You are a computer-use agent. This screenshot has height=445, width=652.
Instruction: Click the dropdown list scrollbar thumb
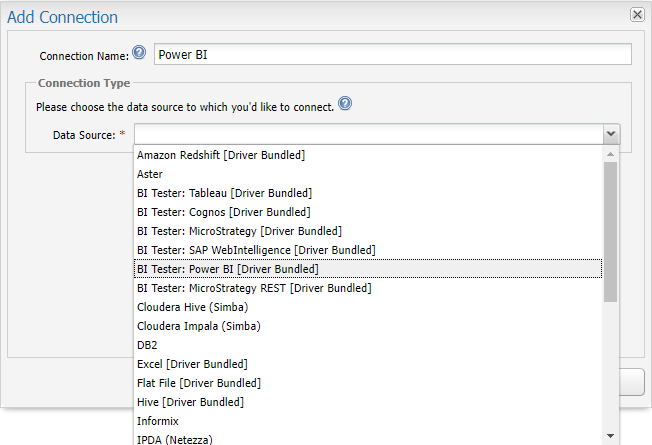tap(610, 232)
